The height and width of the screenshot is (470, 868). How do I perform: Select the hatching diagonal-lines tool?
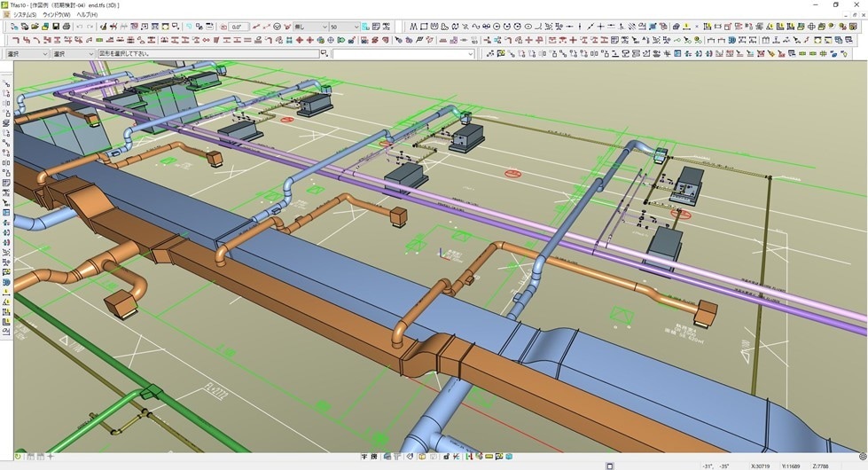pos(631,27)
